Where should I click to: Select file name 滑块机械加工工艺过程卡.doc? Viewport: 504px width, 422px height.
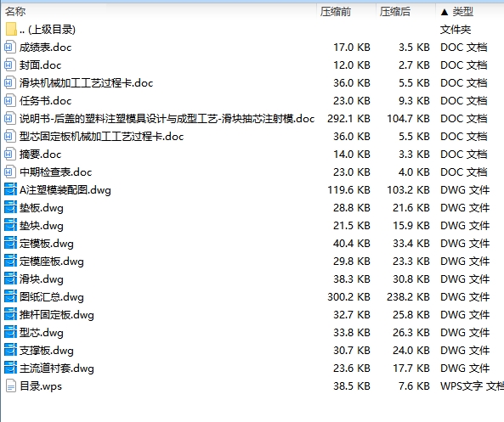point(86,83)
